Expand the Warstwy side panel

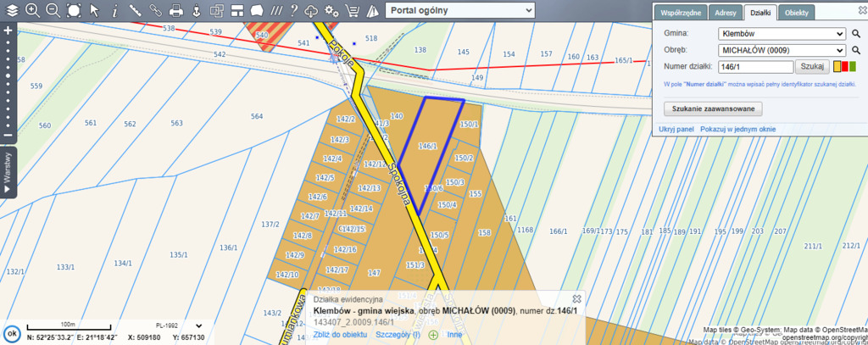pyautogui.click(x=8, y=173)
